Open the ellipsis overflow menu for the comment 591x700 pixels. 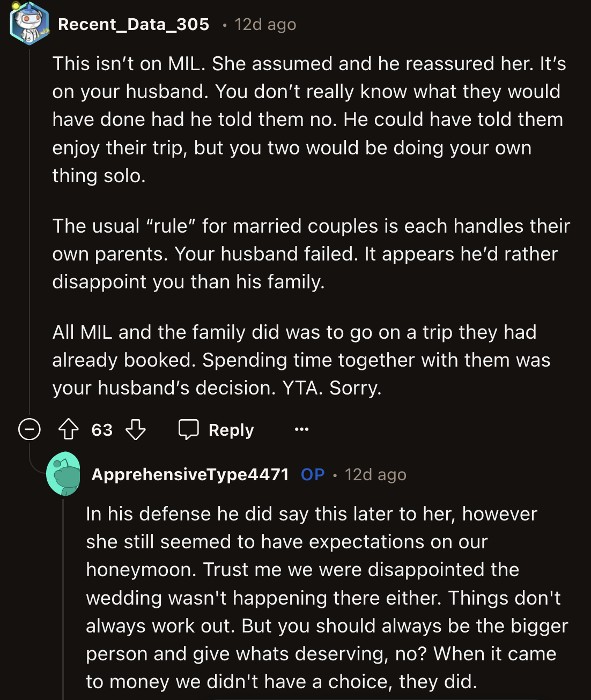tap(301, 429)
